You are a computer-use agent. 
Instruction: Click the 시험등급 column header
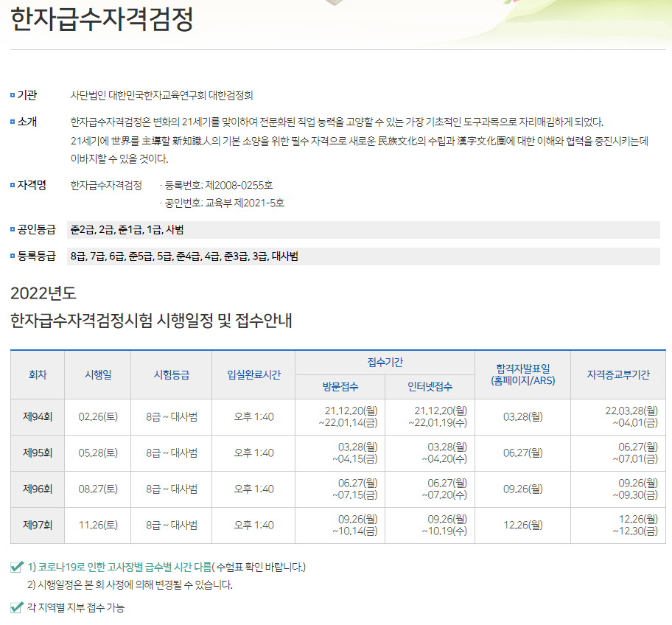pos(172,374)
